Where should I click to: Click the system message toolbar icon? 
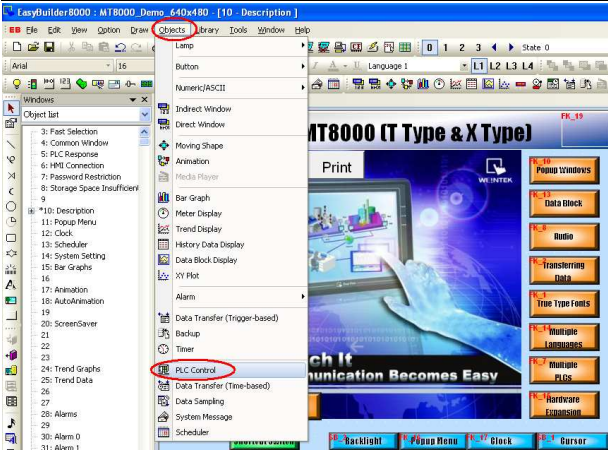317,83
